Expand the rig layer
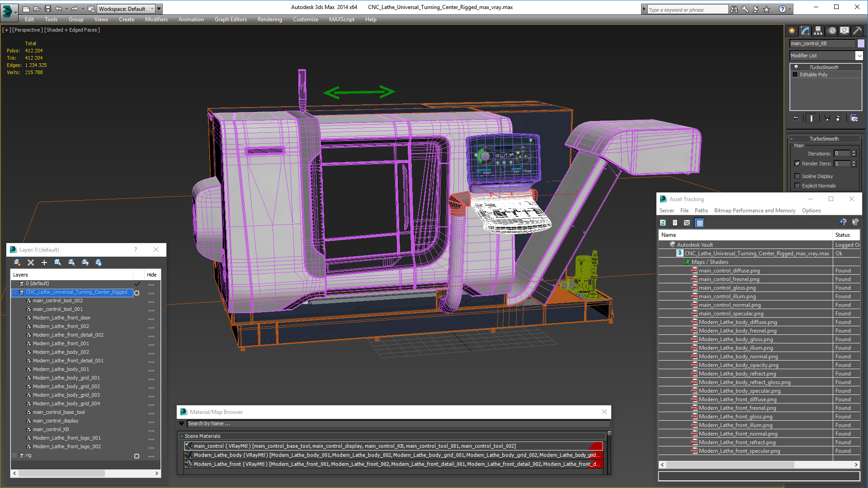 pyautogui.click(x=14, y=455)
